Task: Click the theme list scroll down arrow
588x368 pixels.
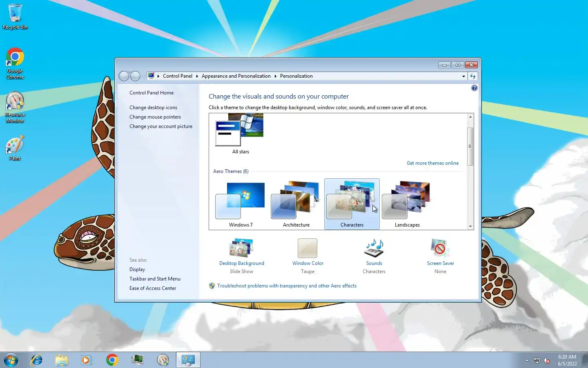Action: click(x=470, y=226)
